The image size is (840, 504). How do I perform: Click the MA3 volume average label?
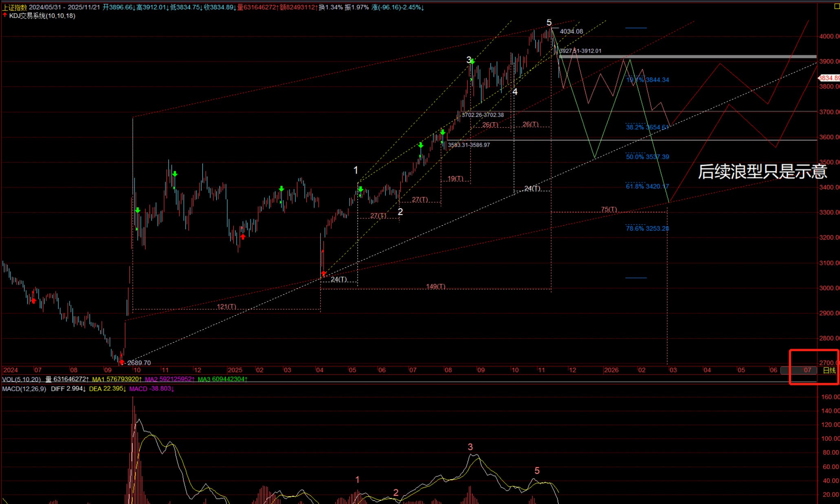pos(222,379)
